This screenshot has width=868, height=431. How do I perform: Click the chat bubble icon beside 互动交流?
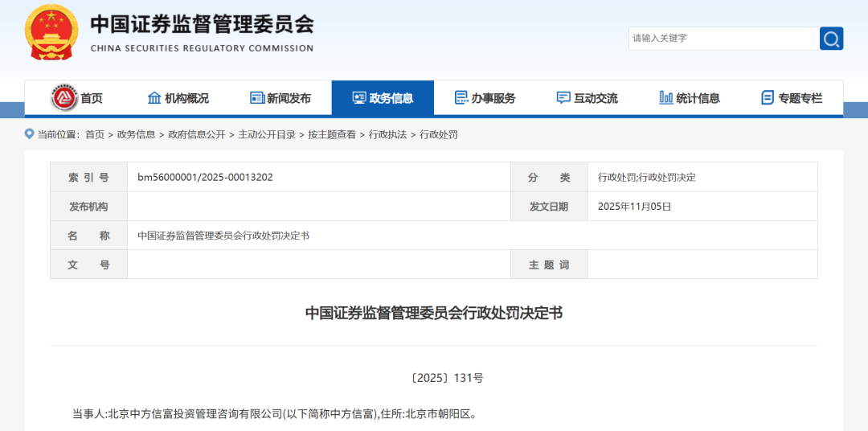coord(563,98)
